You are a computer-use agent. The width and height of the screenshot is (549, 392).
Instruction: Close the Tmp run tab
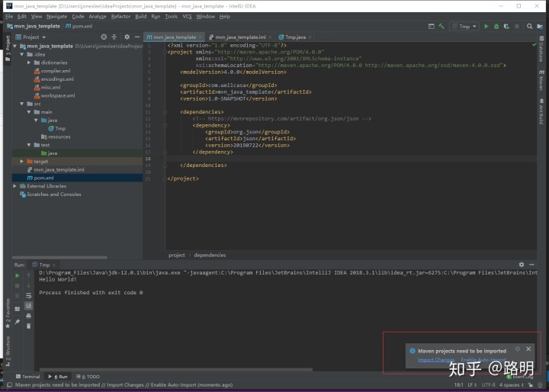coord(54,265)
